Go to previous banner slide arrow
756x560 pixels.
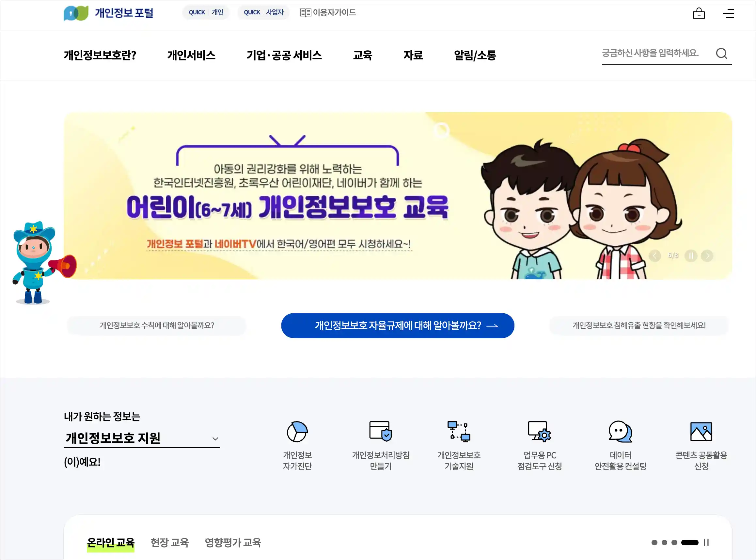pyautogui.click(x=655, y=255)
